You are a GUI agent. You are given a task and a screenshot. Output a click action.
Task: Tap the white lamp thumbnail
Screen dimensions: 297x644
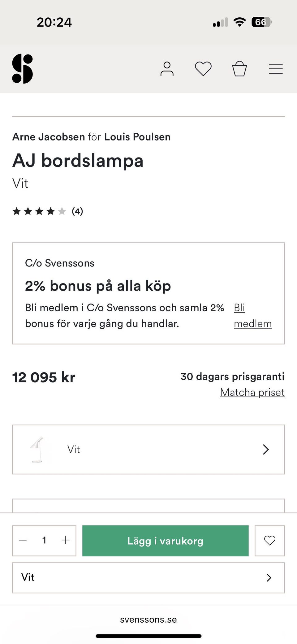37,449
